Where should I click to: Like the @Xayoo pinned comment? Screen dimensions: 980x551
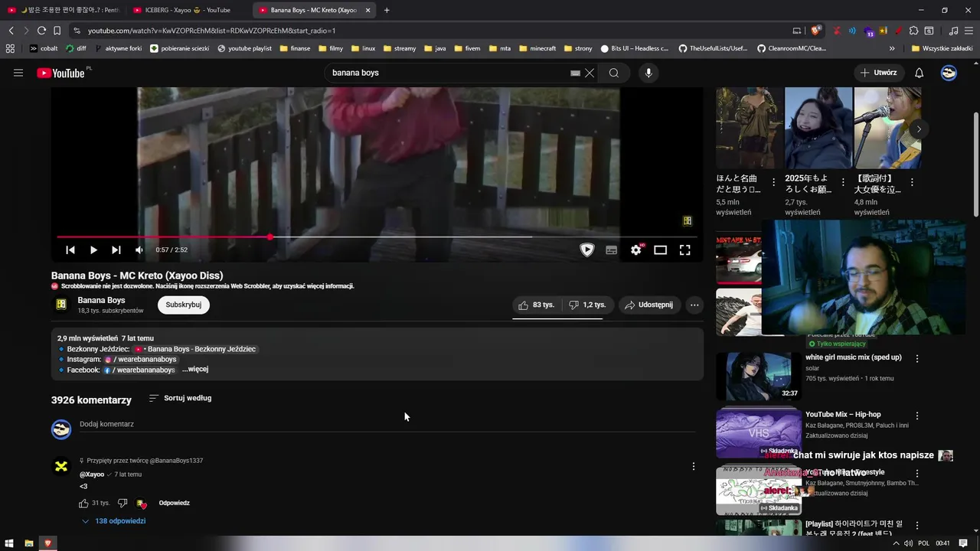pos(84,504)
